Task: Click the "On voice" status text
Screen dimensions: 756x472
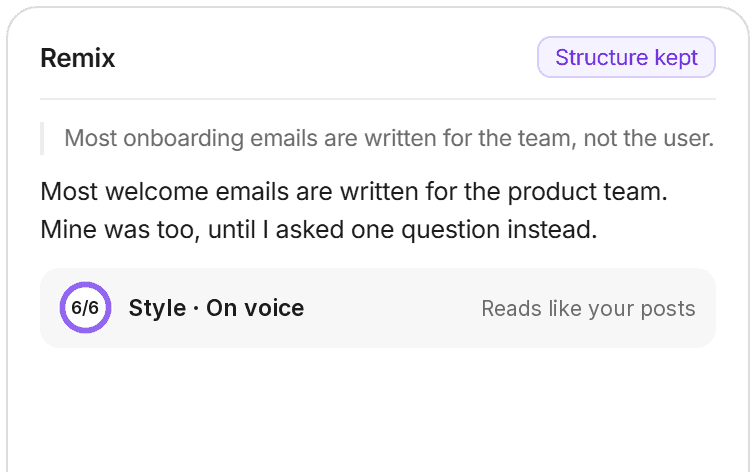Action: click(x=255, y=308)
